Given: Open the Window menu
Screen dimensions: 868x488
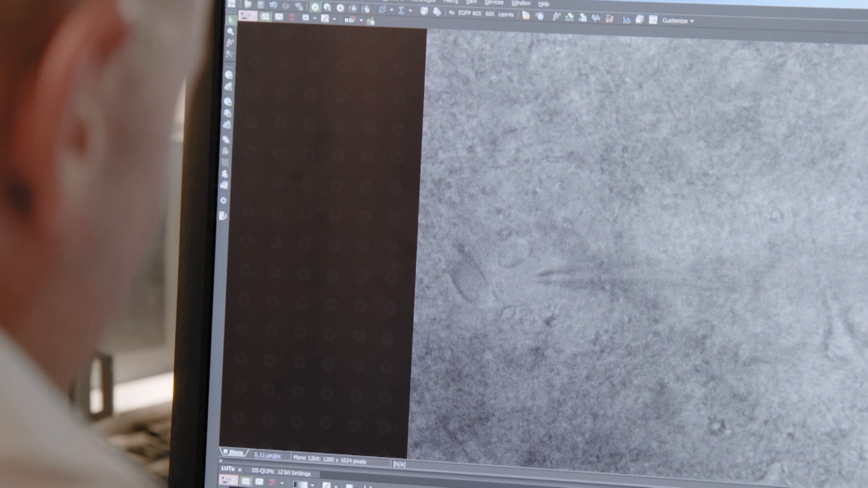Looking at the screenshot, I should 521,3.
